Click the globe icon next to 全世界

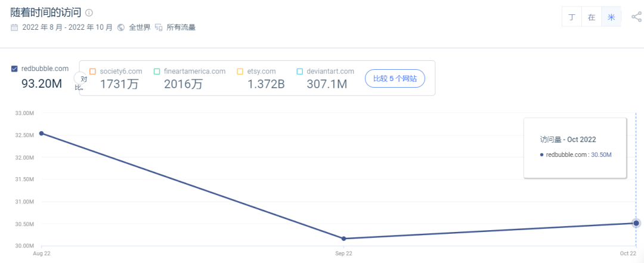[121, 27]
